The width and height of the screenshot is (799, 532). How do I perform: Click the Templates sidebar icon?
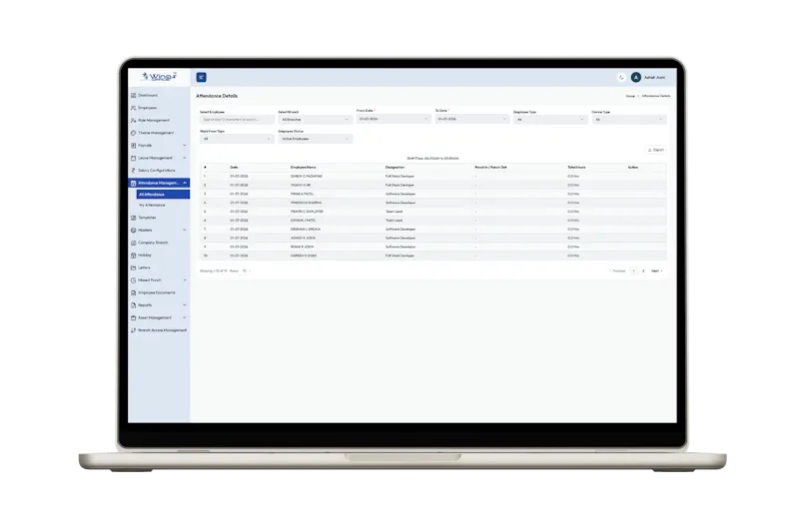click(x=134, y=218)
